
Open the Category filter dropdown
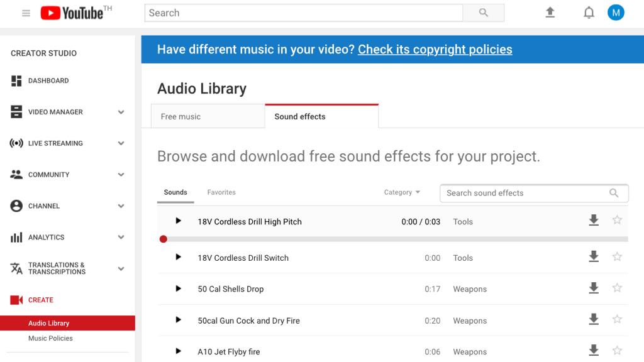[401, 192]
